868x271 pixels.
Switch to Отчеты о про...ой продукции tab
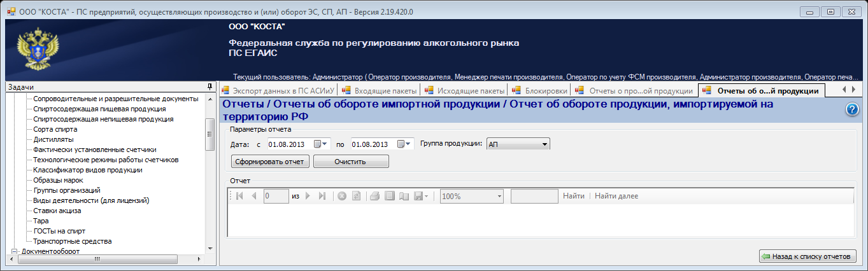pyautogui.click(x=634, y=90)
